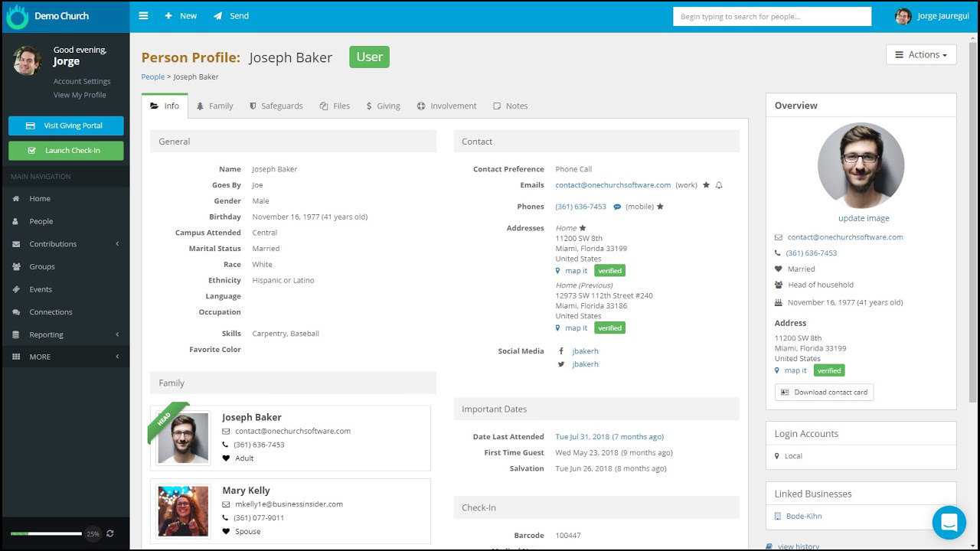The image size is (980, 551).
Task: Open Mary Kelly's name link
Action: (246, 491)
